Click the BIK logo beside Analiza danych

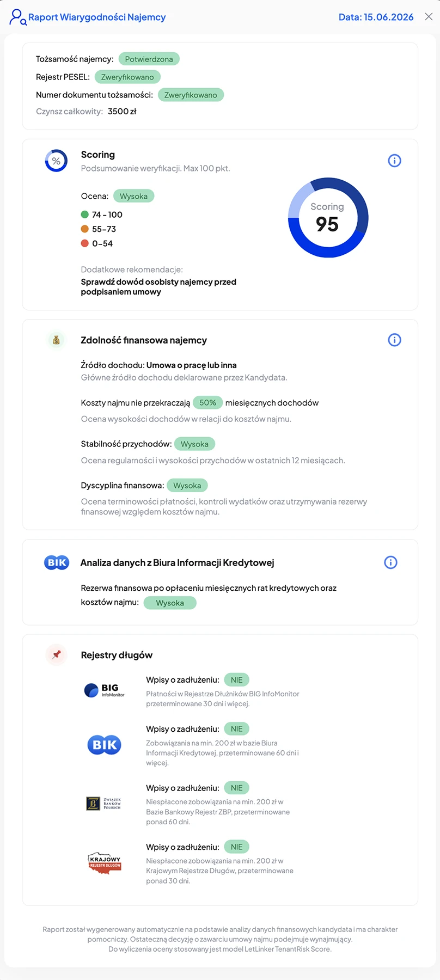57,562
